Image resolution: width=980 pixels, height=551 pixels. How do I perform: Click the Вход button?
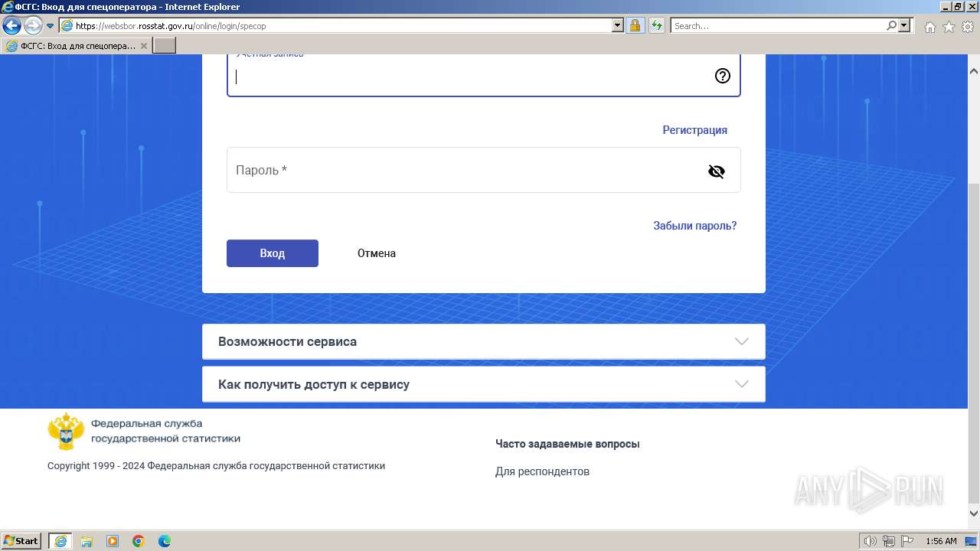[x=273, y=253]
